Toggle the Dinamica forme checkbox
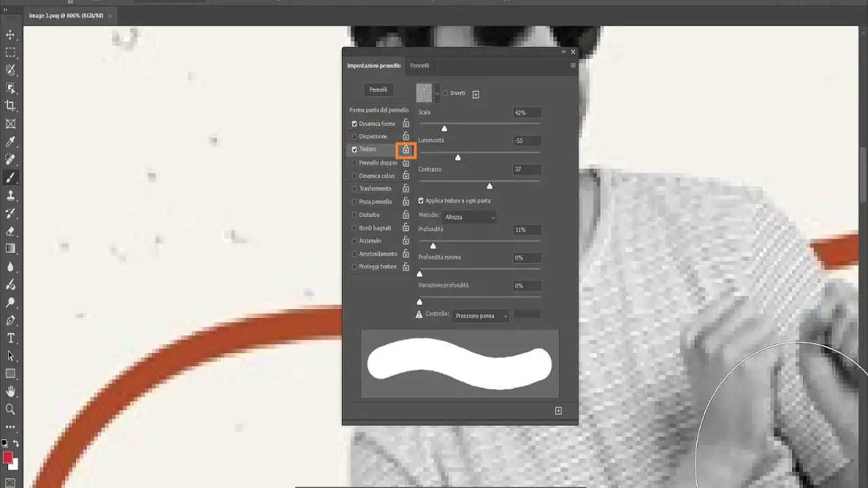This screenshot has width=868, height=488. (x=354, y=124)
